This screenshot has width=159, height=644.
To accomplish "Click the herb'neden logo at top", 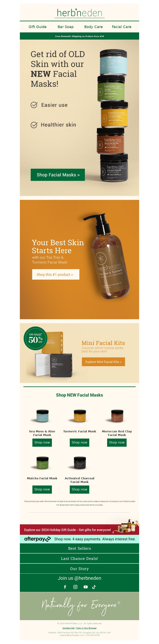I will click(79, 13).
